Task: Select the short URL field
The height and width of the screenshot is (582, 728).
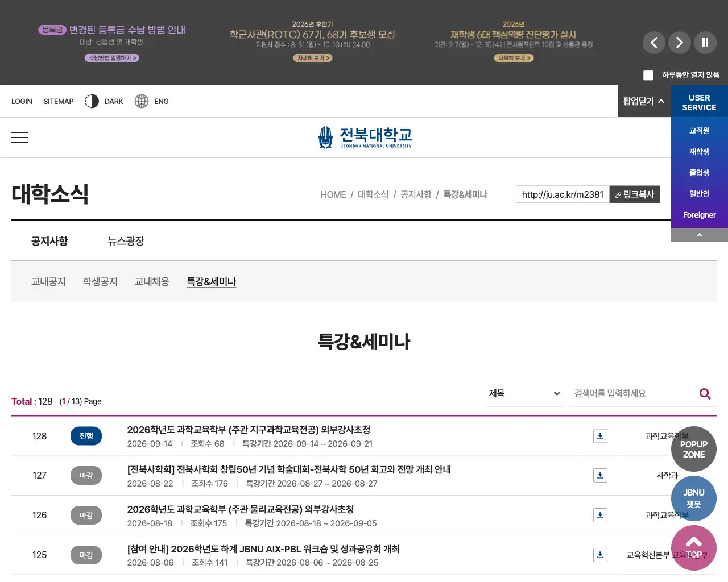Action: tap(562, 194)
